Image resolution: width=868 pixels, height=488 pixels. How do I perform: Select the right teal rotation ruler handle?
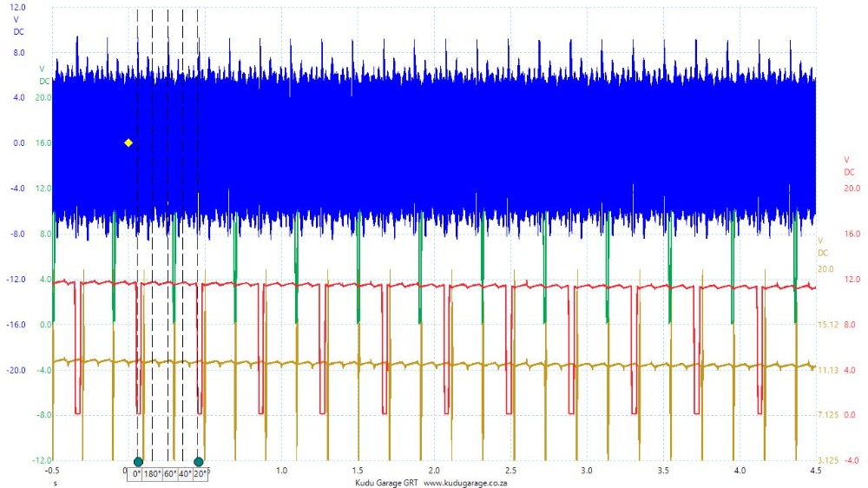(x=199, y=462)
